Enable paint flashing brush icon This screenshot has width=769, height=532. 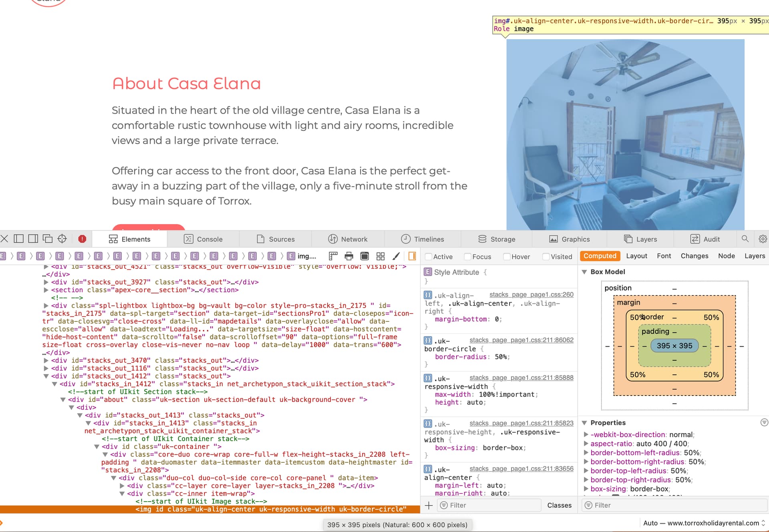point(396,256)
